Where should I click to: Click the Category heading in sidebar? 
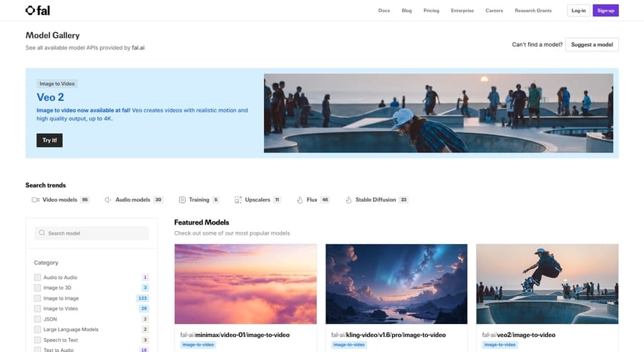point(46,263)
